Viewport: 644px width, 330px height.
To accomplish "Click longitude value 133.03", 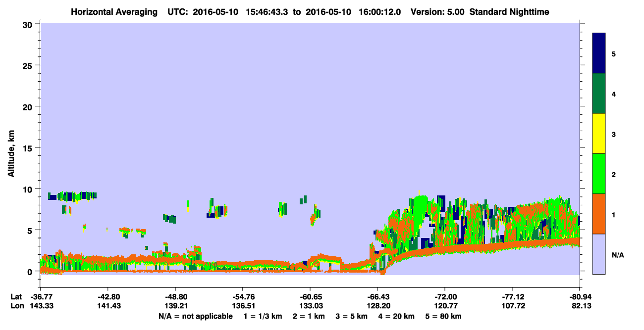I will [x=310, y=306].
